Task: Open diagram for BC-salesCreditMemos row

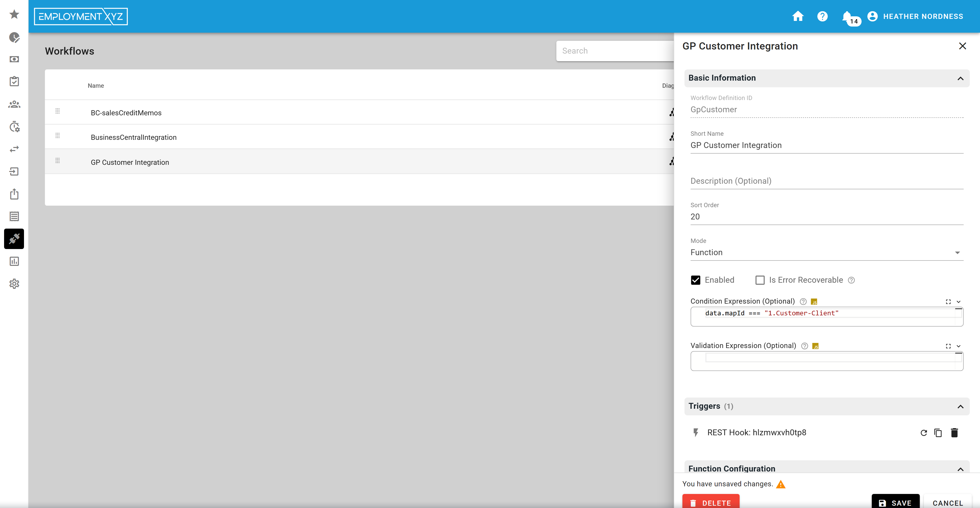Action: (x=671, y=112)
